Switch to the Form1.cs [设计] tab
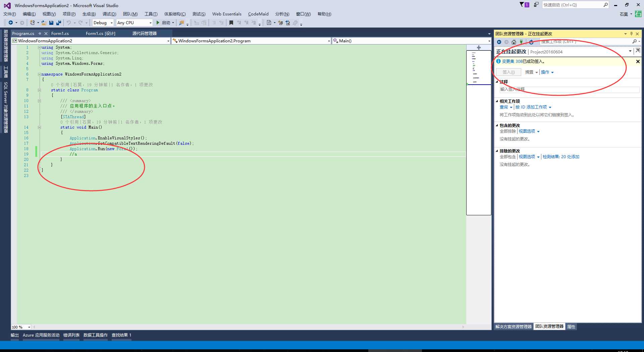The image size is (644, 352). [101, 34]
